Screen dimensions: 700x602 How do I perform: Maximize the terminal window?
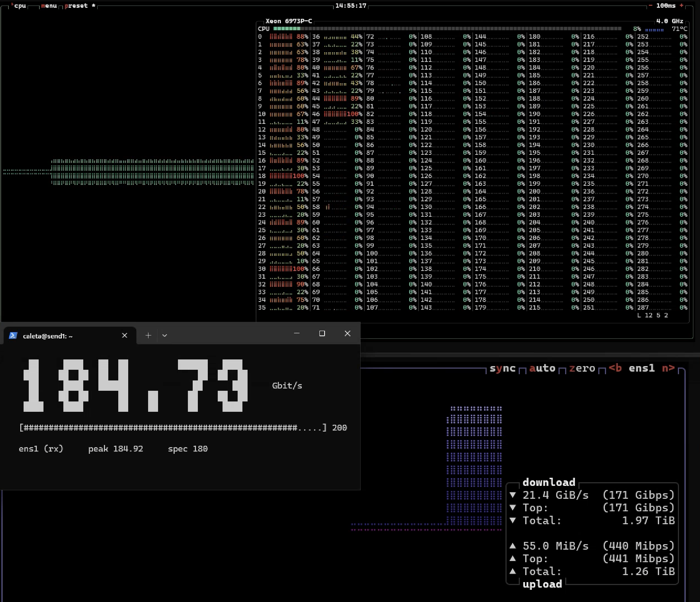[x=322, y=333]
